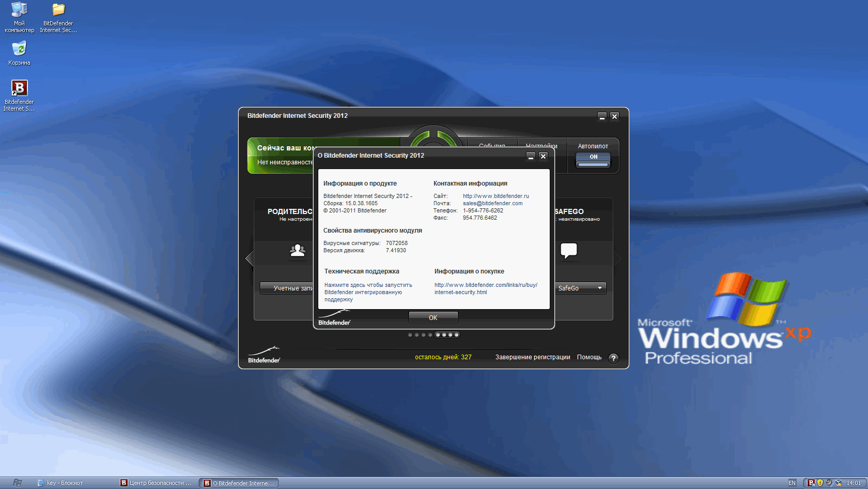
Task: Minimize the main Bitdefender window
Action: pos(602,116)
